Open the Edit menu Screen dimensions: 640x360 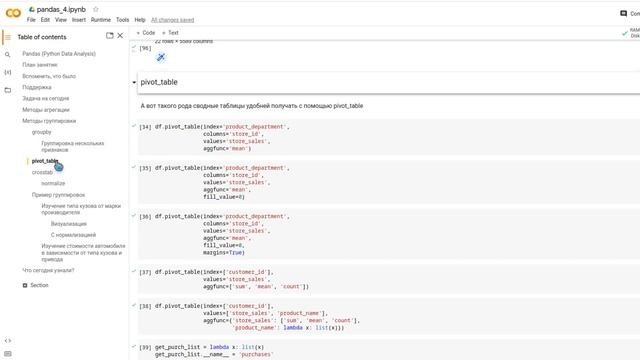(45, 20)
